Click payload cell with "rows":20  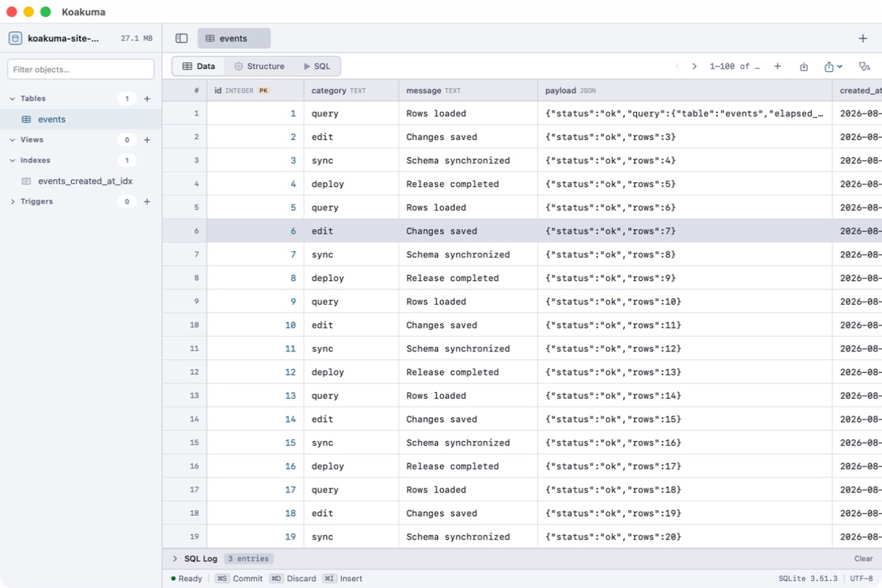[685, 537]
